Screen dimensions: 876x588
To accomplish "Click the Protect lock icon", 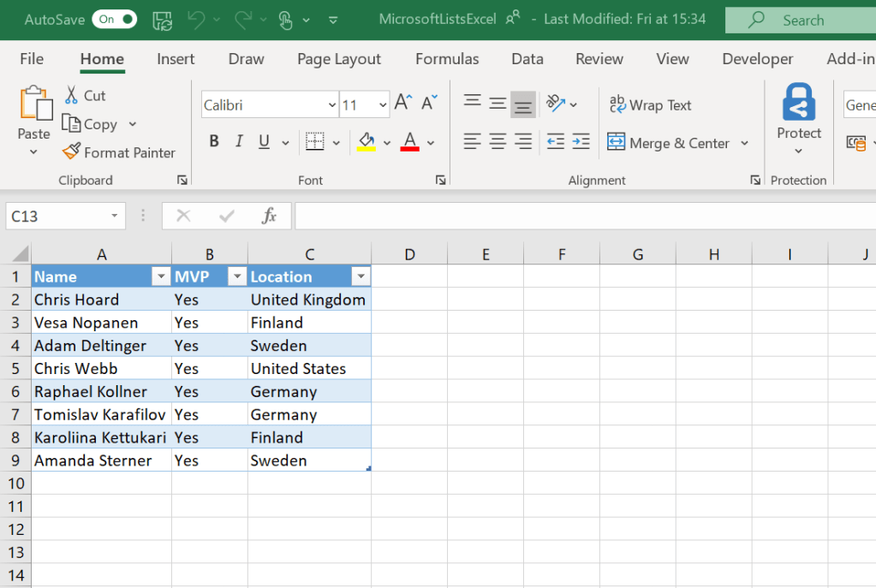I will click(x=798, y=104).
